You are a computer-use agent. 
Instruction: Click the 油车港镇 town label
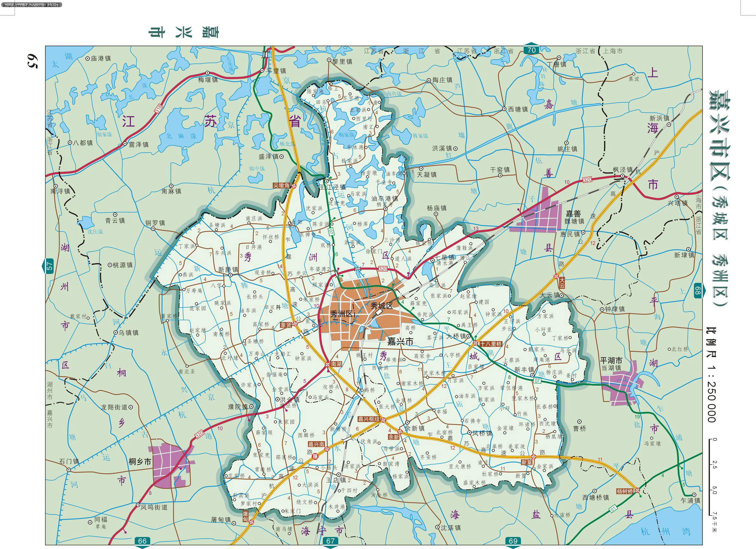385,199
